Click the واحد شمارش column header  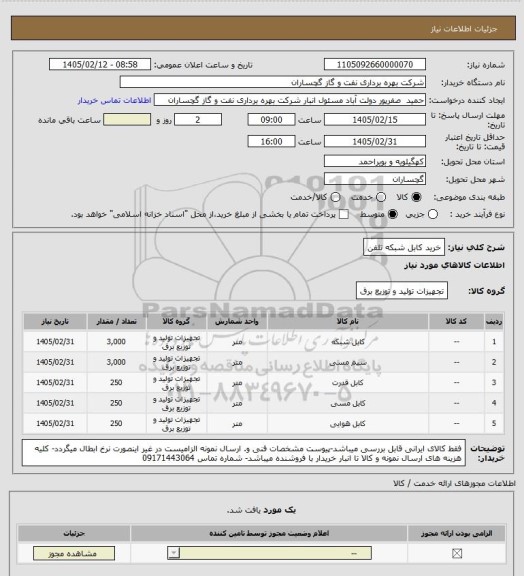click(237, 321)
